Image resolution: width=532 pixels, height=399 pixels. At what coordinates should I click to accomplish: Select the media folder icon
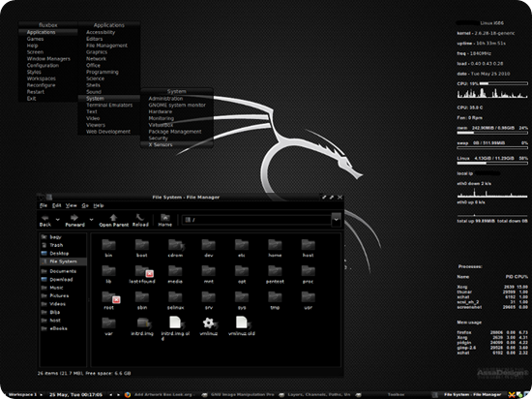point(175,271)
